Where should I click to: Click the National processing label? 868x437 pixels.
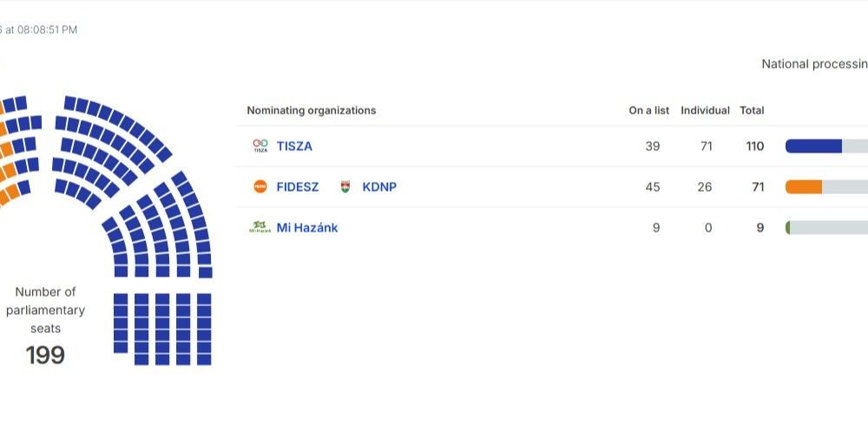tap(814, 64)
